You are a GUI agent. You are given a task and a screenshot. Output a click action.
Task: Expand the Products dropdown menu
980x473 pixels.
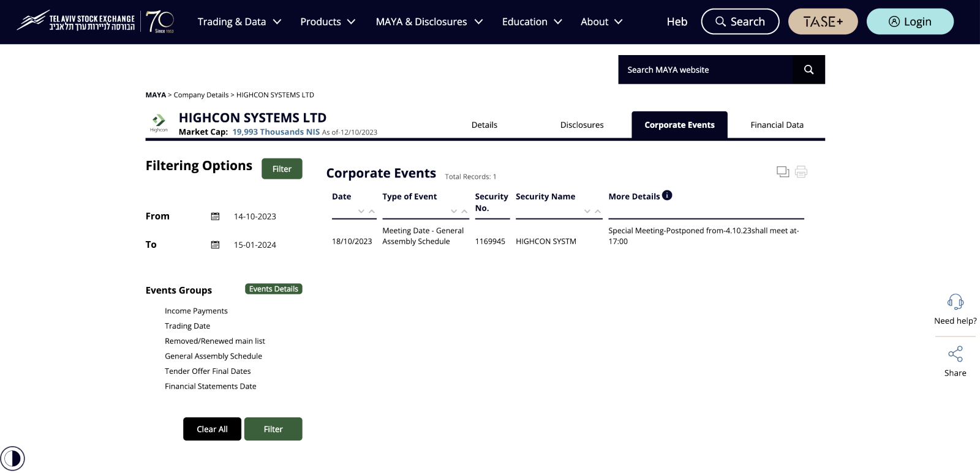(x=328, y=22)
